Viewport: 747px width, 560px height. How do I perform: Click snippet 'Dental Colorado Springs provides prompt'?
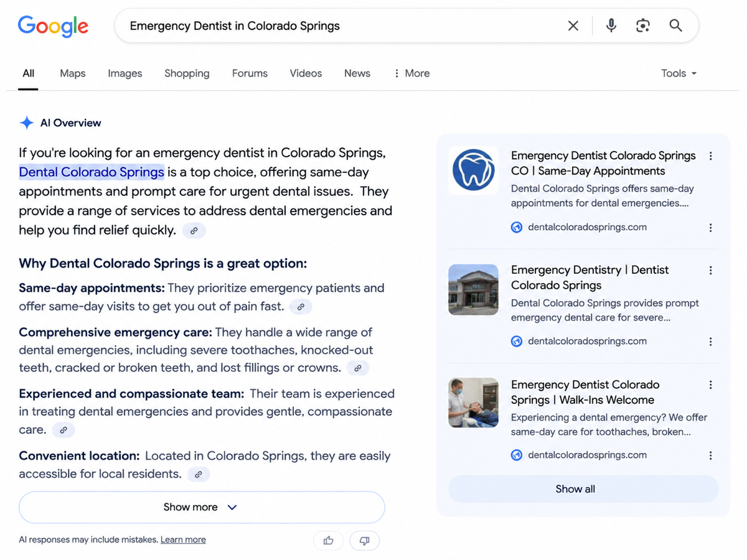pyautogui.click(x=605, y=304)
